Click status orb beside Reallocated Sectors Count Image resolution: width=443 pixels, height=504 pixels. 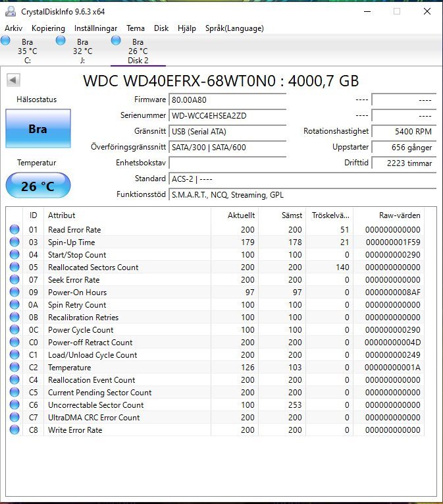tap(14, 267)
